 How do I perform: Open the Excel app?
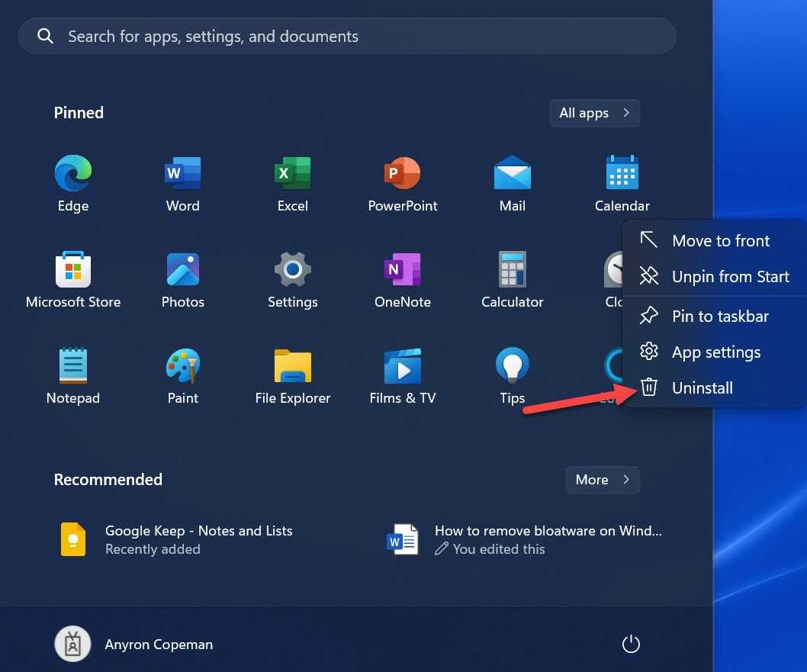pos(292,183)
